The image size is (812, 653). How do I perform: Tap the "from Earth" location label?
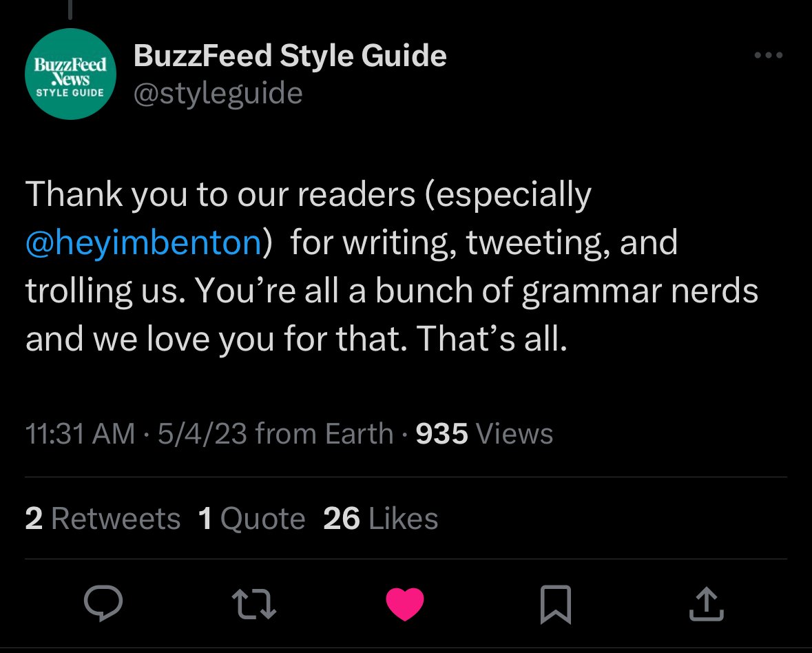click(324, 434)
